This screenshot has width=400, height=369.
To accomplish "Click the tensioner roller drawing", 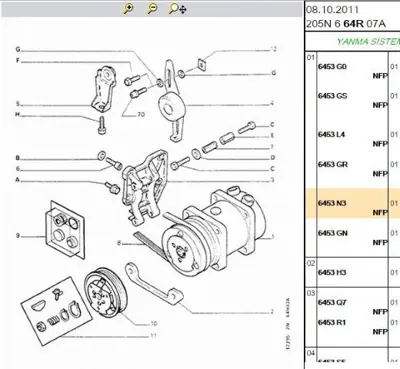I will (171, 107).
